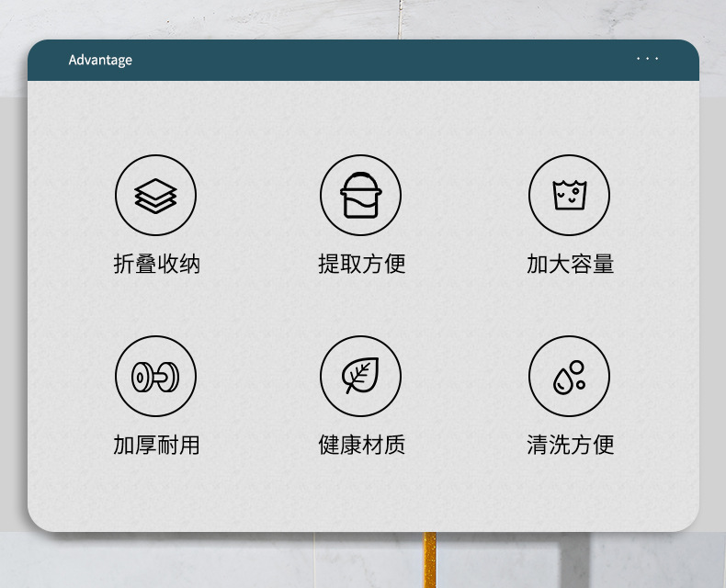Select the 折叠收纳 label

tap(156, 264)
